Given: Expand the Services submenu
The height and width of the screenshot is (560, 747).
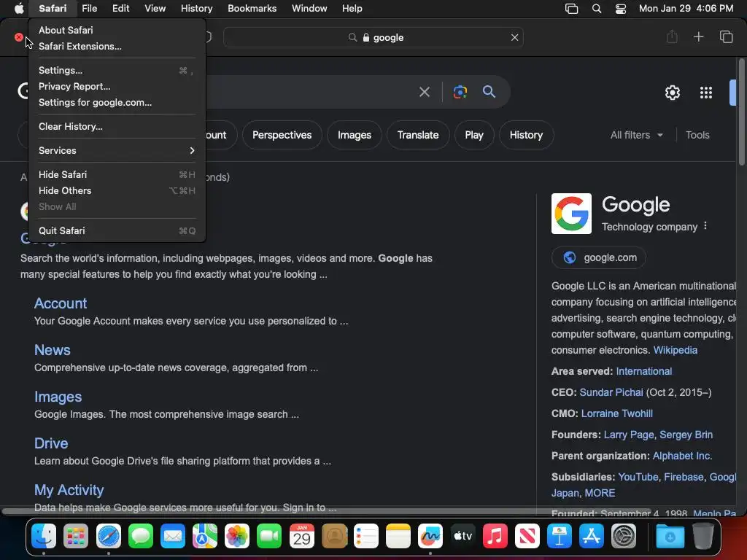Looking at the screenshot, I should (x=117, y=150).
